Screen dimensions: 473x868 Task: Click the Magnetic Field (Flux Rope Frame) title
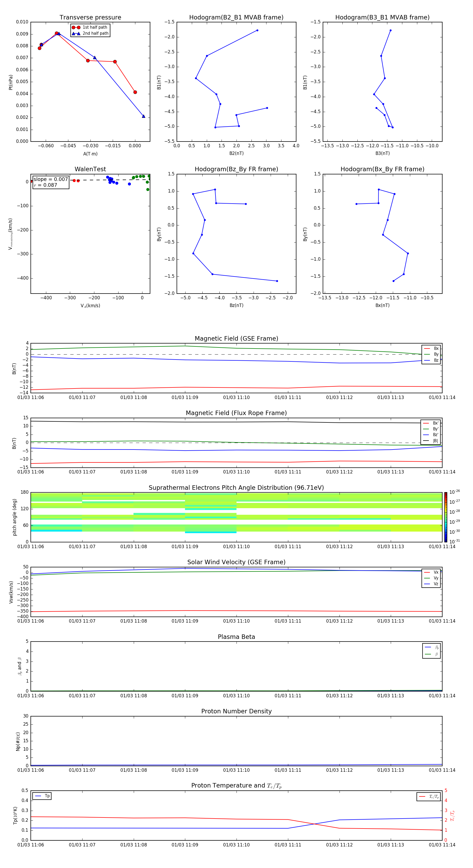click(x=236, y=413)
